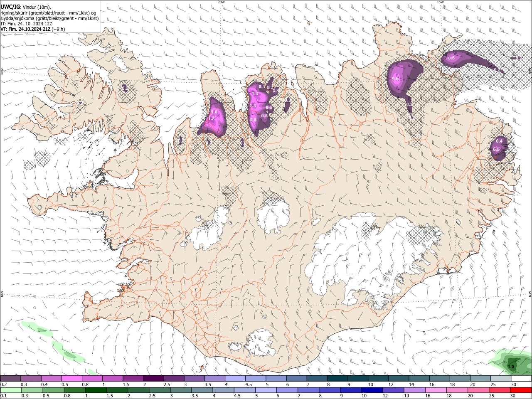Image resolution: width=532 pixels, height=399 pixels.
Task: Click the '0.6' value in the northeast snow area
Action: [395, 79]
